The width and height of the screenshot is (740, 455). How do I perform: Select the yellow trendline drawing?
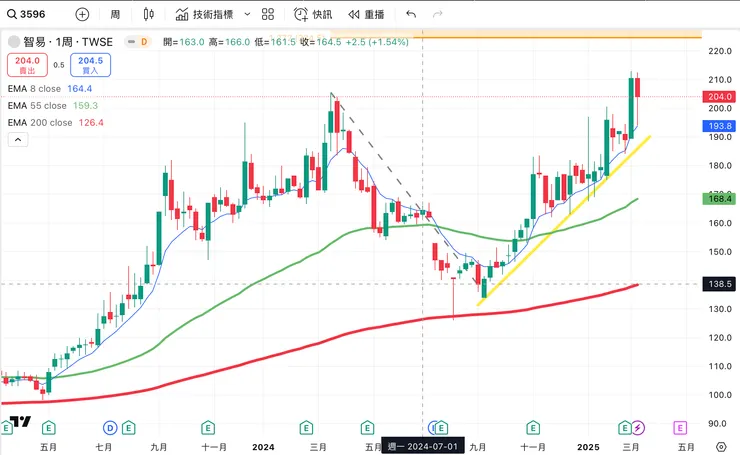pos(563,221)
